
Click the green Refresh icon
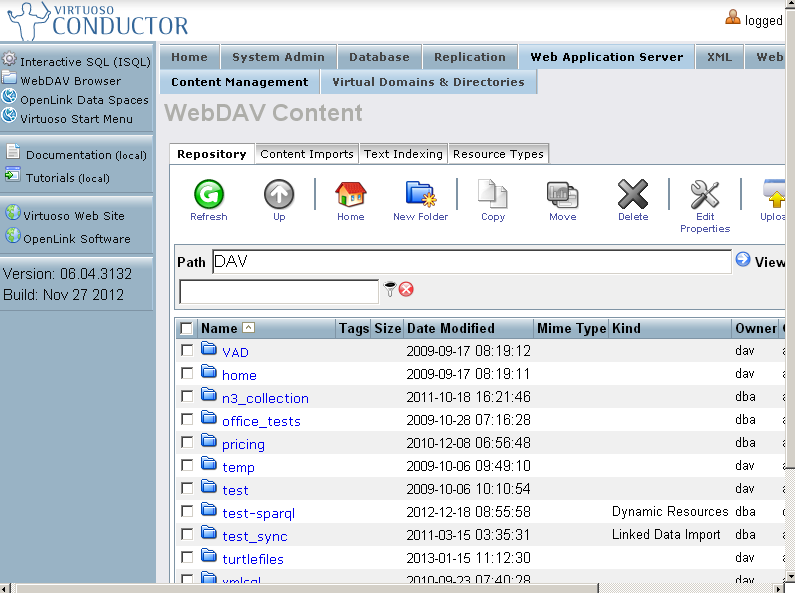pos(208,194)
